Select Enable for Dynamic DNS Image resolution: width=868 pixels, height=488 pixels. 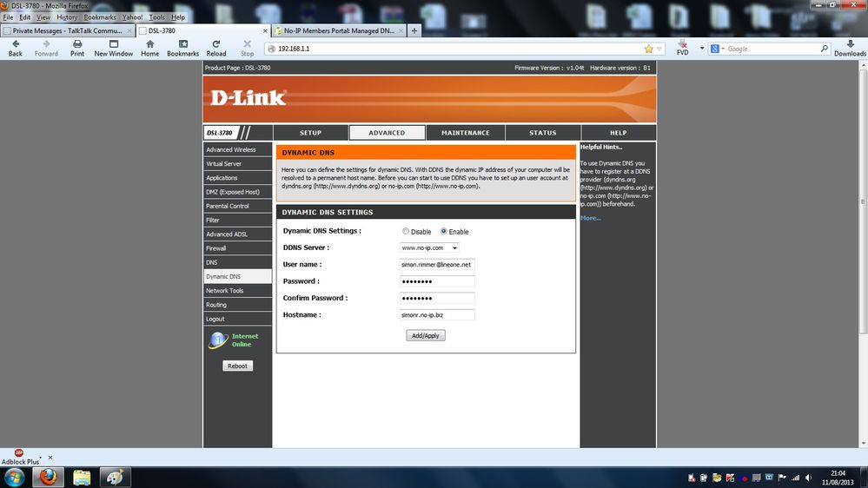click(x=443, y=231)
